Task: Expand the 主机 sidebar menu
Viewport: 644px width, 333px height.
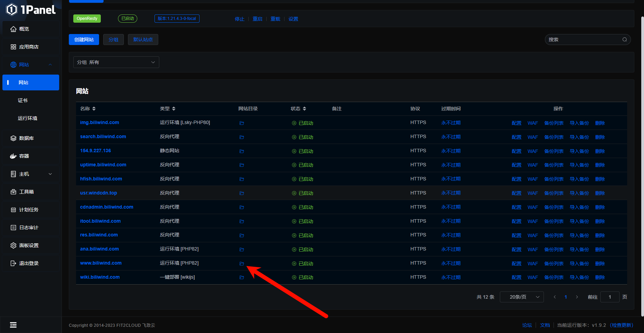Action: coord(31,174)
